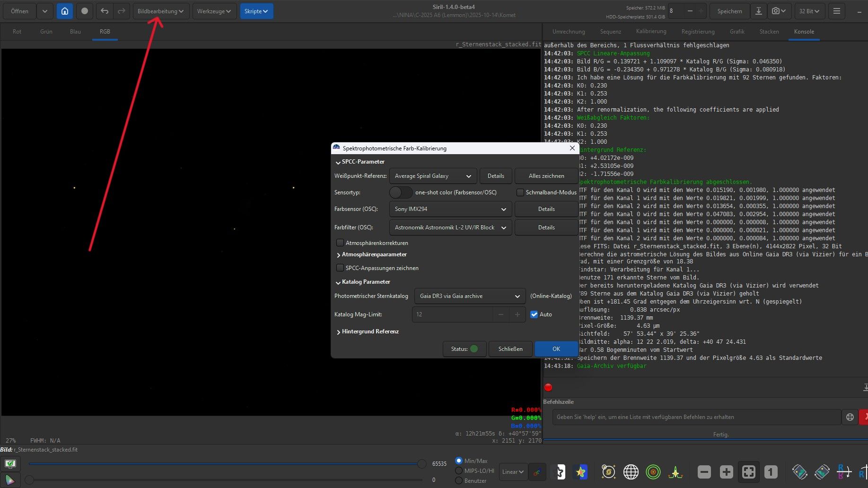
Task: Click the home directory icon
Action: pos(65,11)
